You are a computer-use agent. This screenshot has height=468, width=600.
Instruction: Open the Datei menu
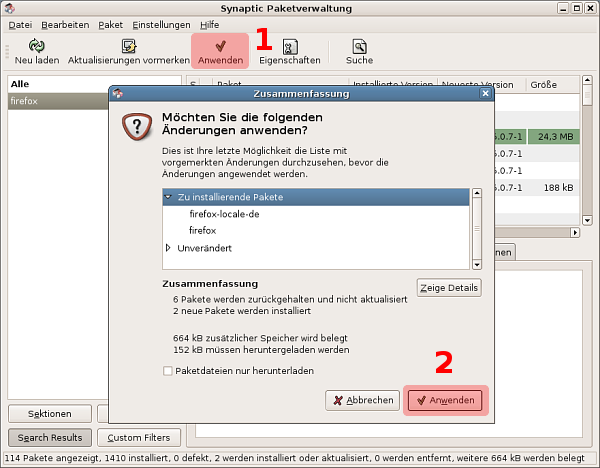20,25
